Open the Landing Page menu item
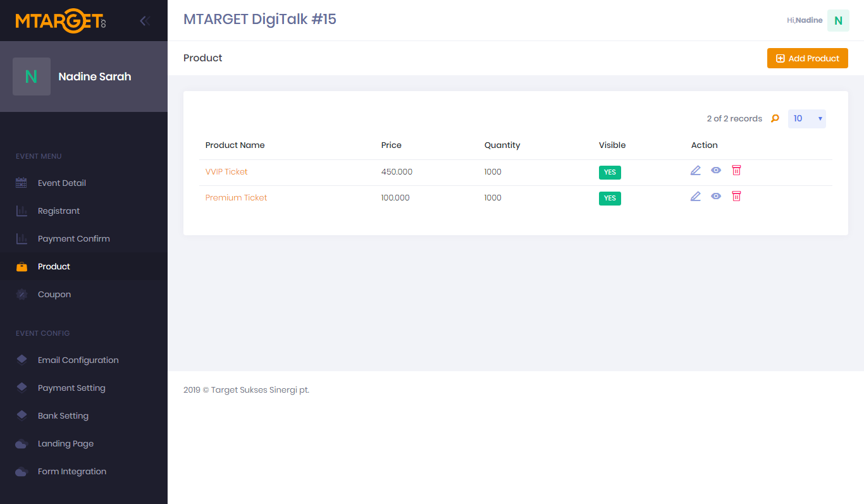The height and width of the screenshot is (504, 864). click(83, 443)
